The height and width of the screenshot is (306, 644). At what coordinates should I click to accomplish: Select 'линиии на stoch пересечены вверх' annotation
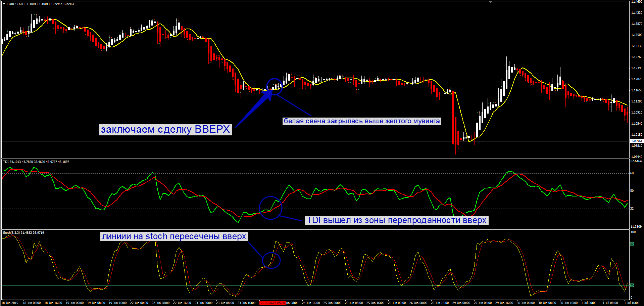pos(174,236)
